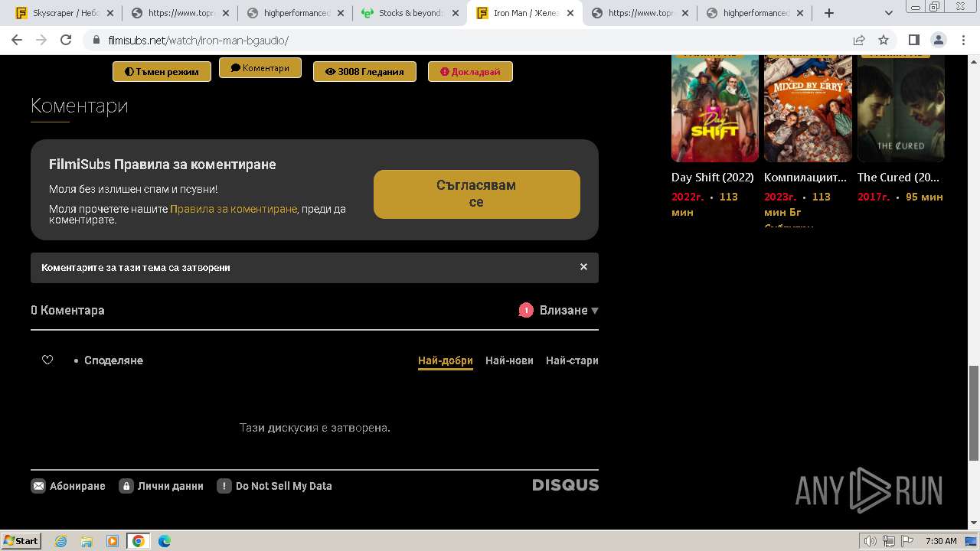Close the Skyscraper tab
The width and height of the screenshot is (980, 551).
[x=110, y=13]
